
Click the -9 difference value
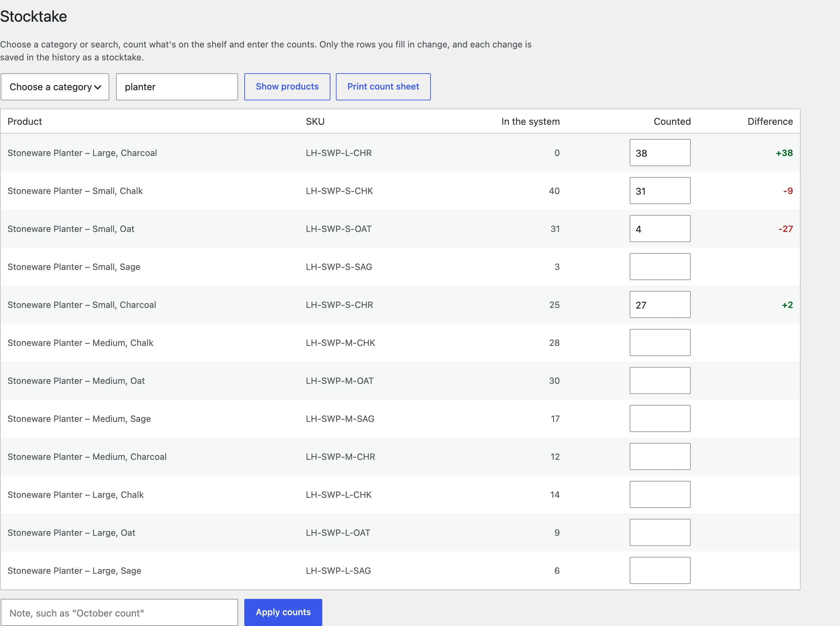[788, 191]
